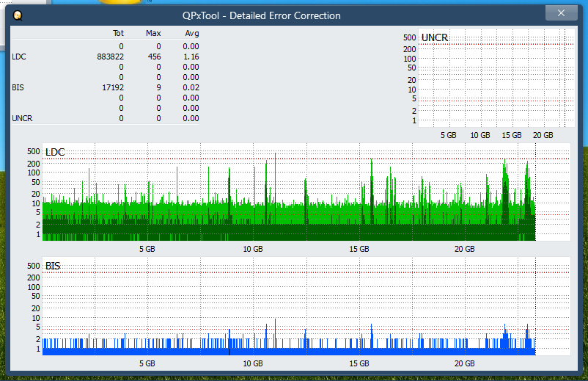Click the LDC average value 1.16
The image size is (588, 381).
(191, 57)
